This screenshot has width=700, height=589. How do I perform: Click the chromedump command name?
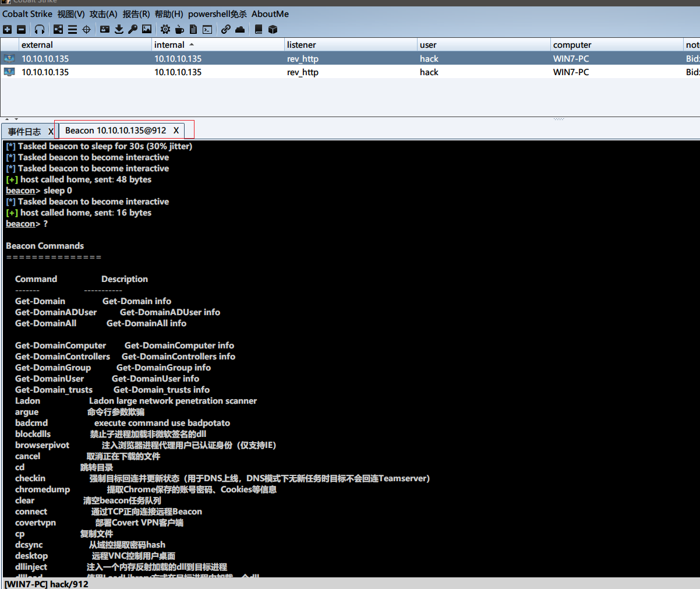tap(43, 489)
